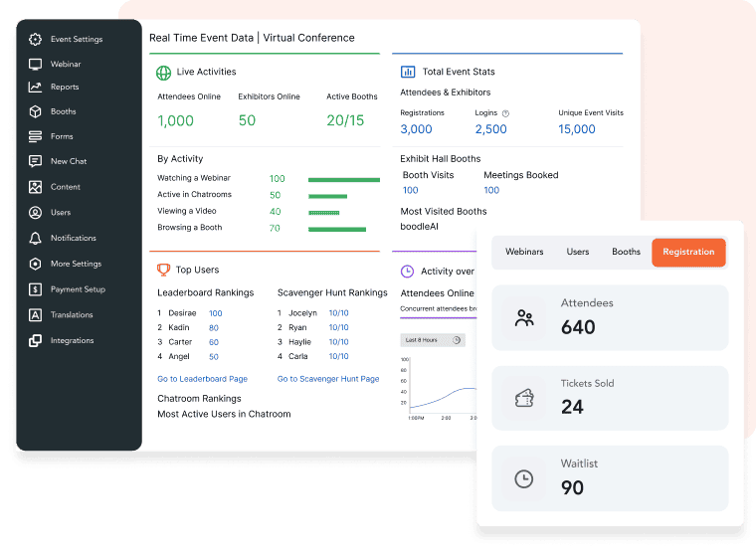Switch to the Booths tab in floating panel

tap(626, 252)
